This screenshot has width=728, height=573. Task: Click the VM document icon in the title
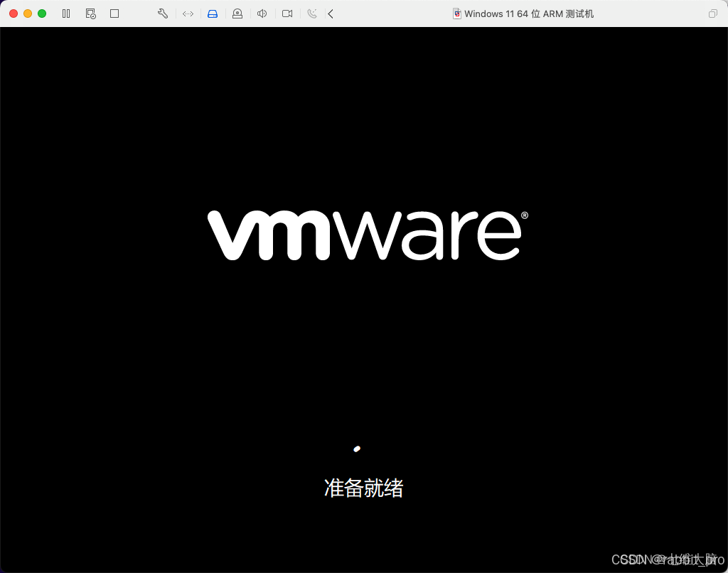[x=457, y=14]
